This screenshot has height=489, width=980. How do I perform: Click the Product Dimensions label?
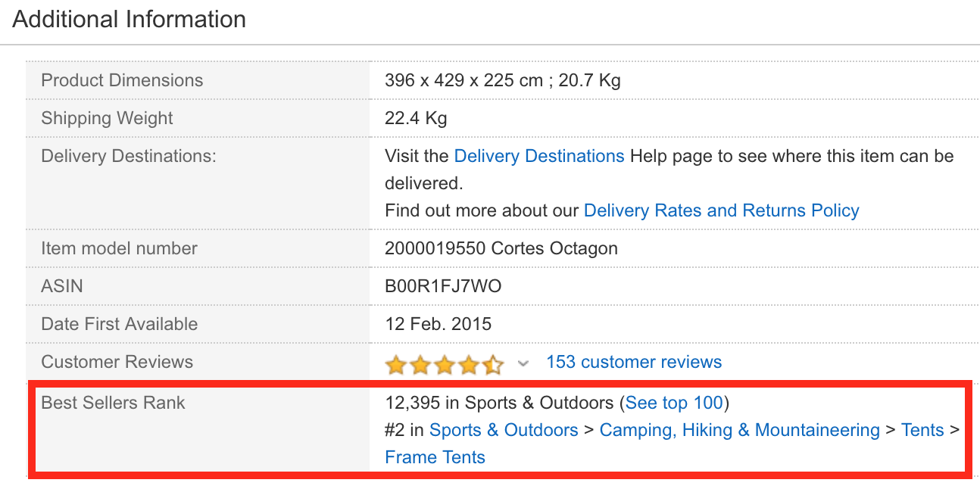(x=122, y=80)
